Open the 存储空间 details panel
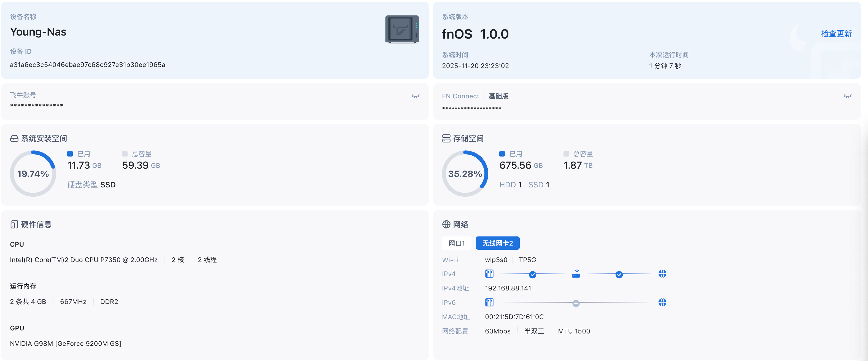This screenshot has height=361, width=868. [468, 138]
